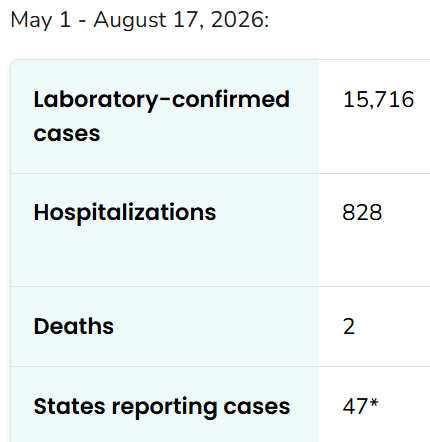The height and width of the screenshot is (442, 430).
Task: Click the 'Laboratory-confirmed' word in table
Action: [x=162, y=100]
